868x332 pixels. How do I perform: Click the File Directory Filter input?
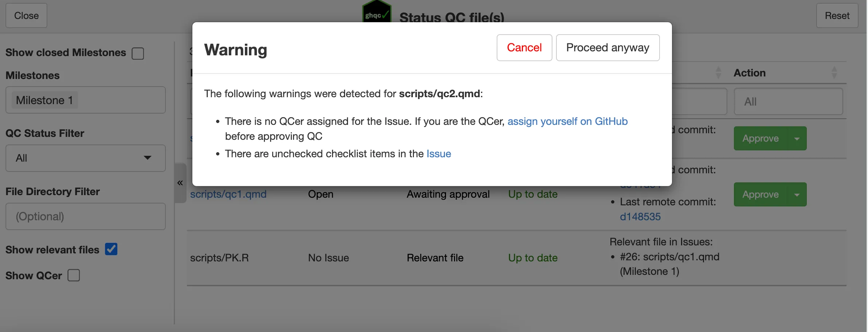(x=85, y=216)
